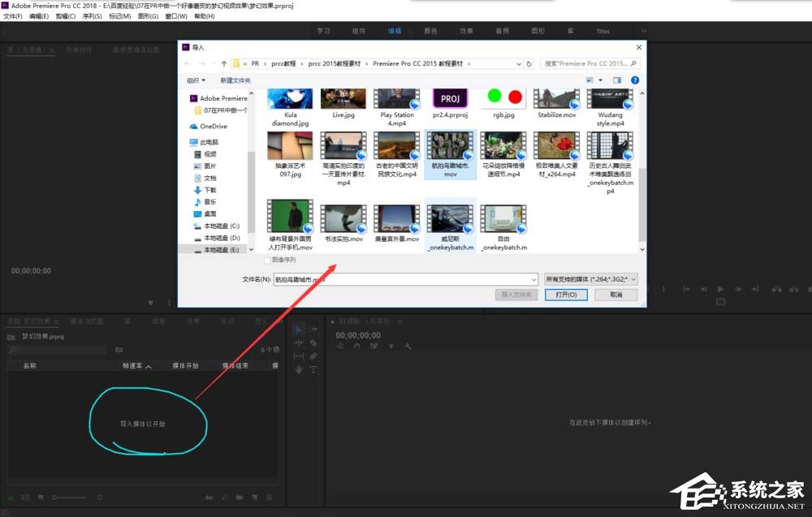
Task: Go up one folder with up arrow
Action: [x=224, y=63]
